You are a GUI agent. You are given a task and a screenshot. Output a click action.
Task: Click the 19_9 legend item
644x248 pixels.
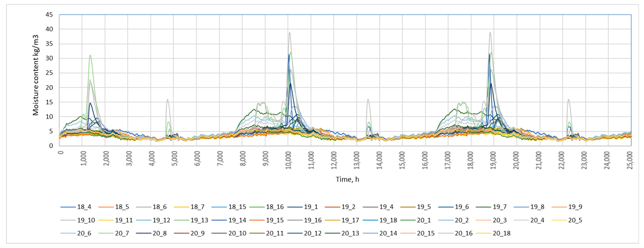point(575,207)
